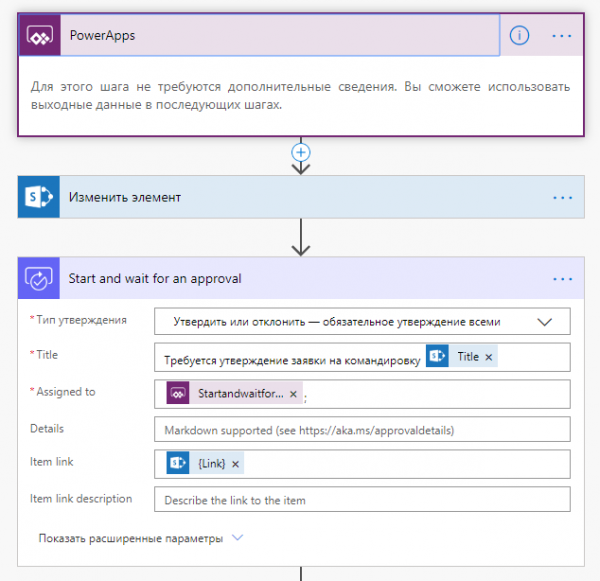Click the PowerApps step title bar
600x581 pixels.
click(280, 36)
